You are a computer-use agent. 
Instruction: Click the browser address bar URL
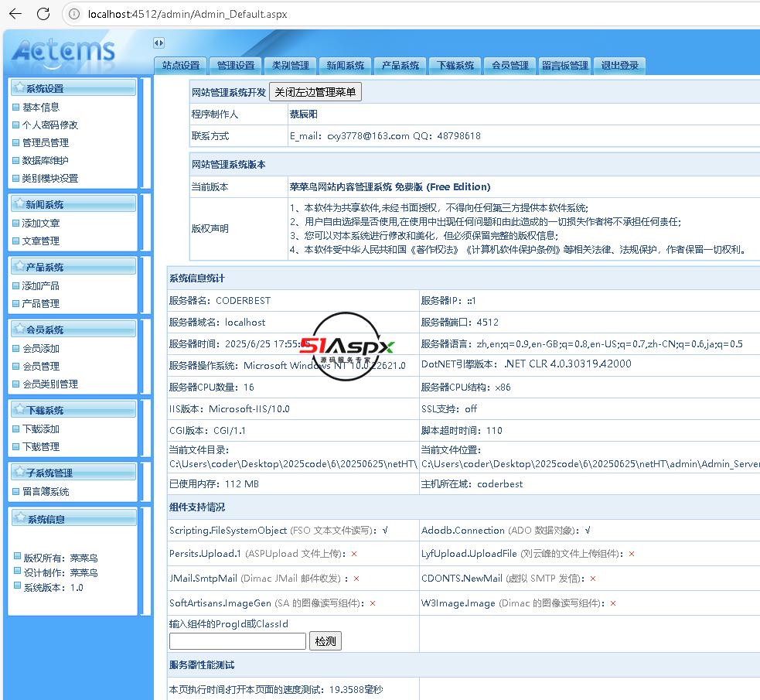tap(188, 14)
